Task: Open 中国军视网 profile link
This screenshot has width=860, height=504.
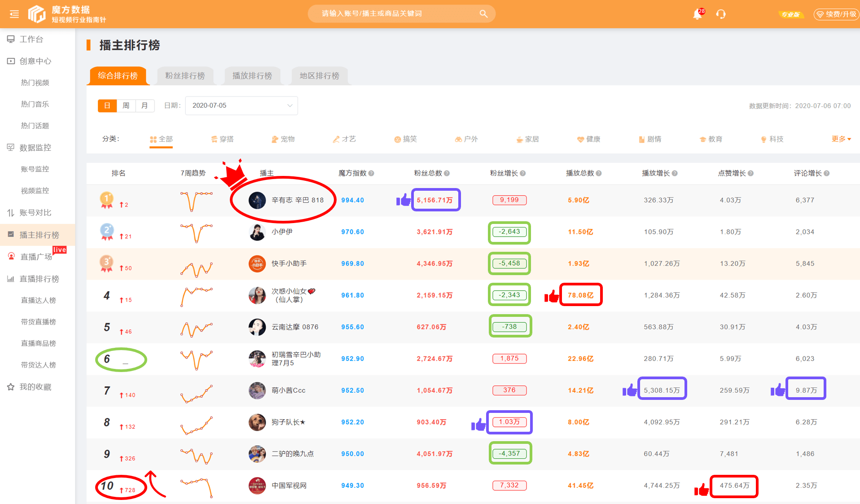Action: (289, 486)
